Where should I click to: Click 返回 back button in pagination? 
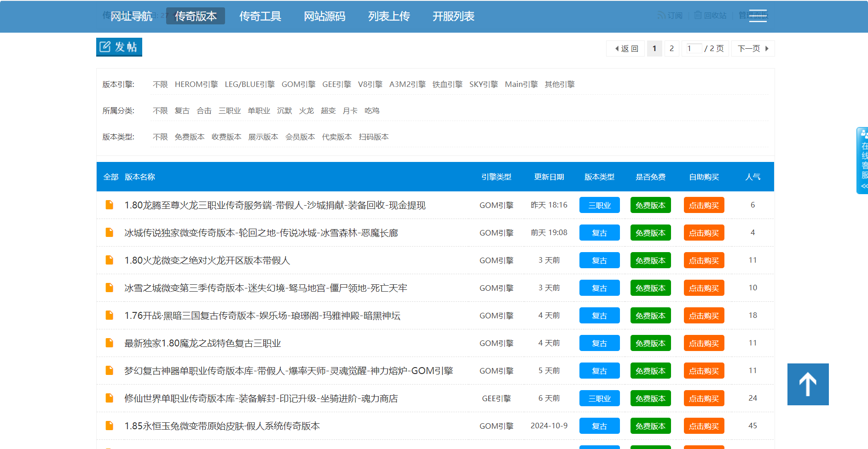[x=626, y=48]
